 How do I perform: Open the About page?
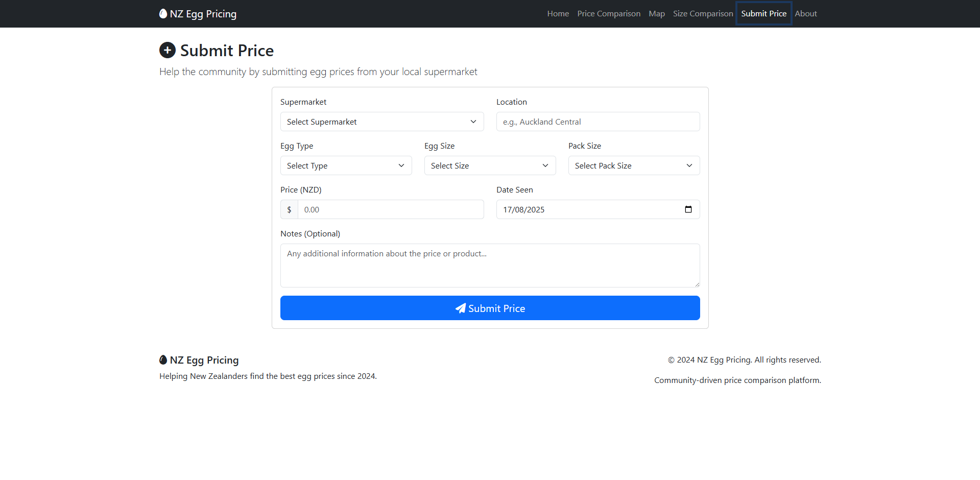tap(806, 14)
